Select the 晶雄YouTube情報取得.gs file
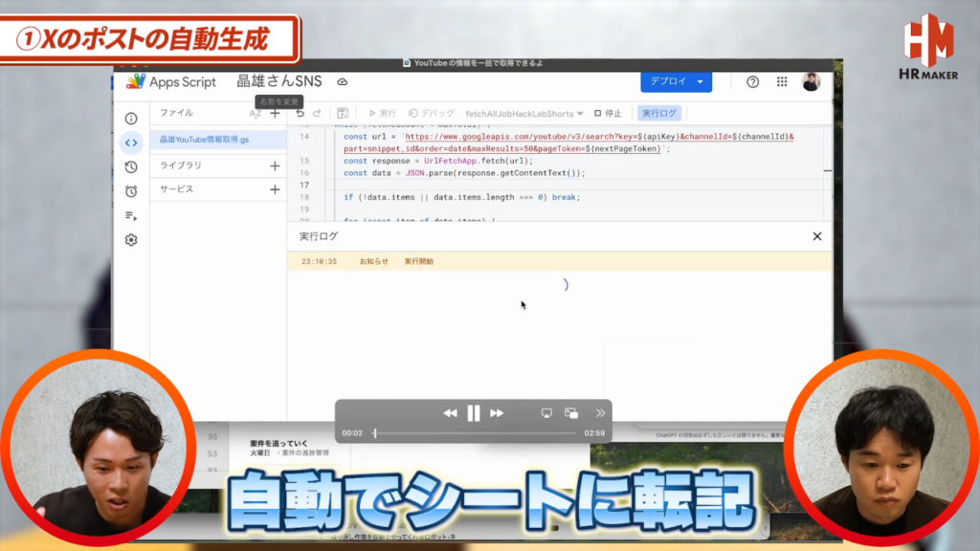The width and height of the screenshot is (980, 551). click(218, 140)
